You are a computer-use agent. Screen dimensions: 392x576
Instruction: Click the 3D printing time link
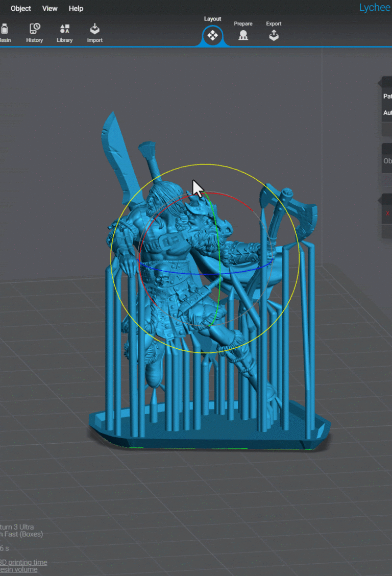pyautogui.click(x=23, y=562)
